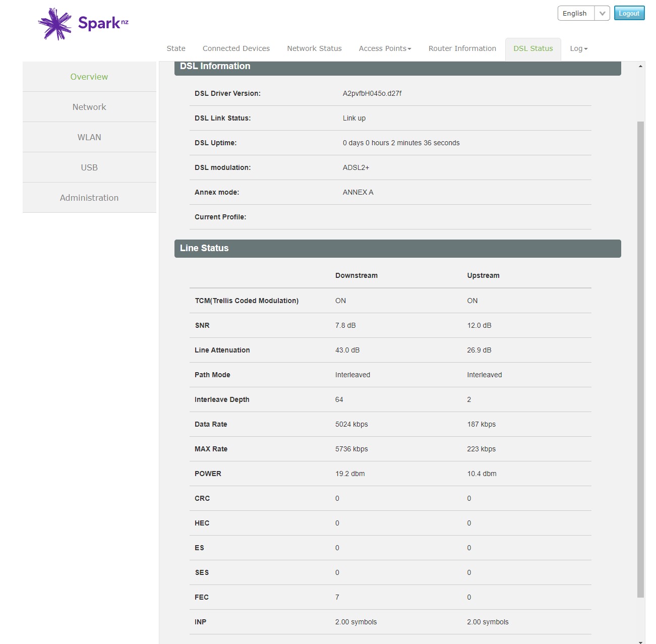Open WLAN settings in the sidebar
656x644 pixels.
point(89,137)
